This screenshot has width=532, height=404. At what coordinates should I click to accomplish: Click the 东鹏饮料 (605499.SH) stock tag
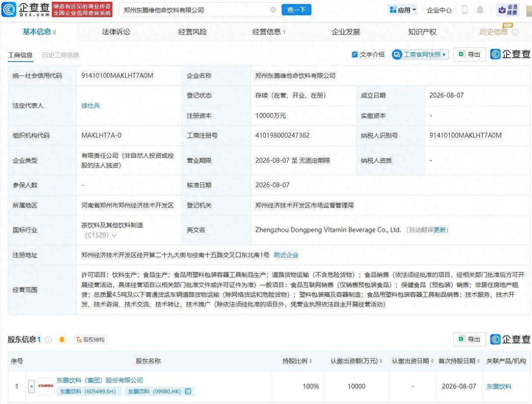click(x=88, y=391)
